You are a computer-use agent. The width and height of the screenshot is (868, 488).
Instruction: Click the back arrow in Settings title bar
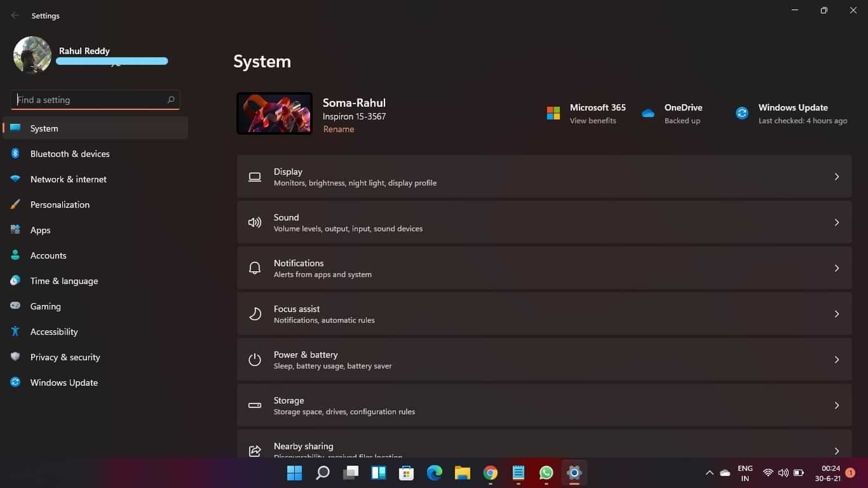coord(15,15)
